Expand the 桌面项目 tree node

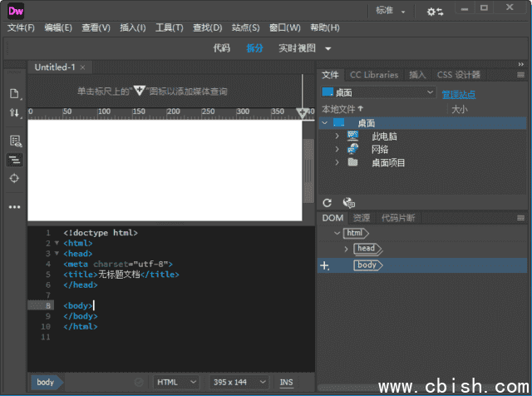point(337,162)
